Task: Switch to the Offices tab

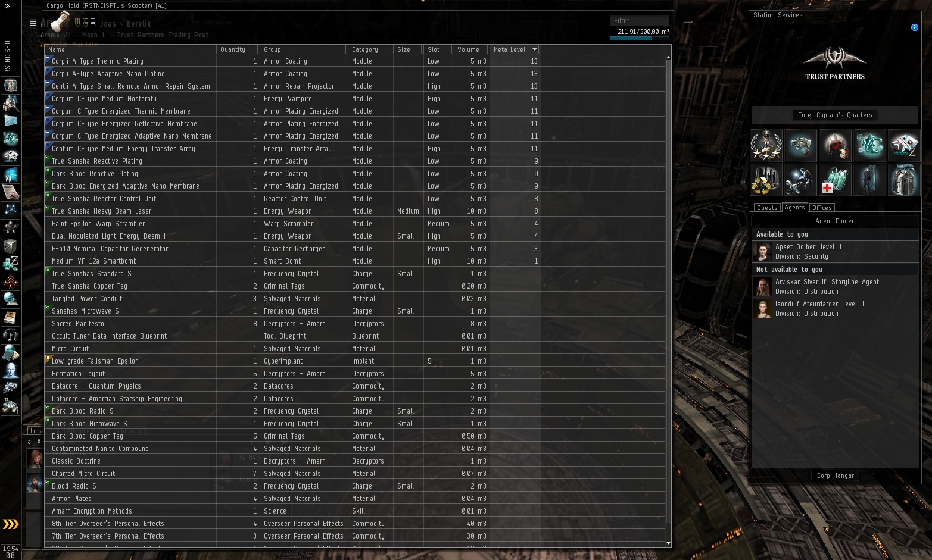Action: click(x=822, y=208)
